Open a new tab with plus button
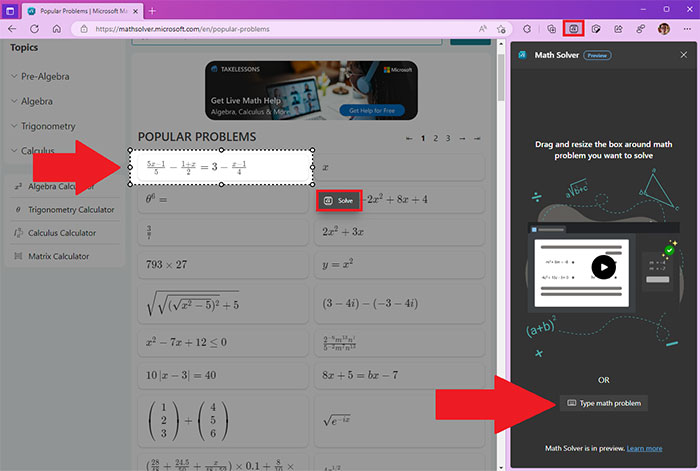The width and height of the screenshot is (700, 471). point(152,11)
